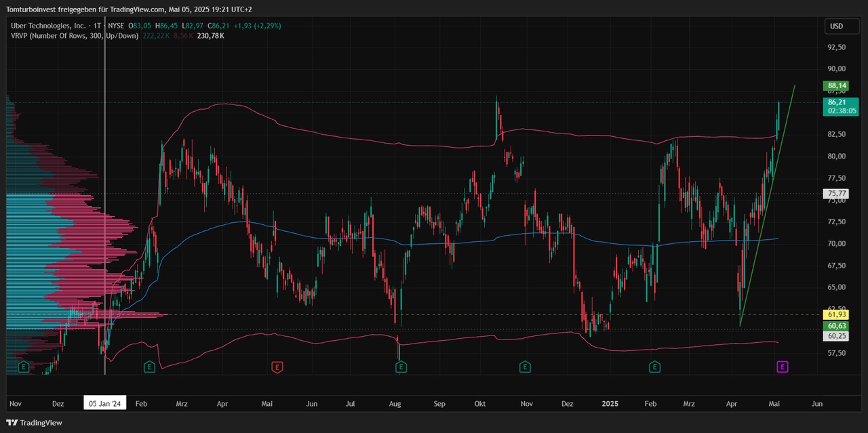The height and width of the screenshot is (433, 868).
Task: Click the red earnings marker near Mai 2024
Action: pos(277,367)
